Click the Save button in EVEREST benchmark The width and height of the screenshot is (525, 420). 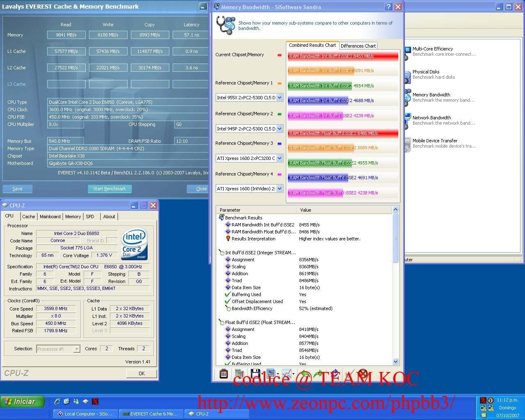click(x=17, y=189)
